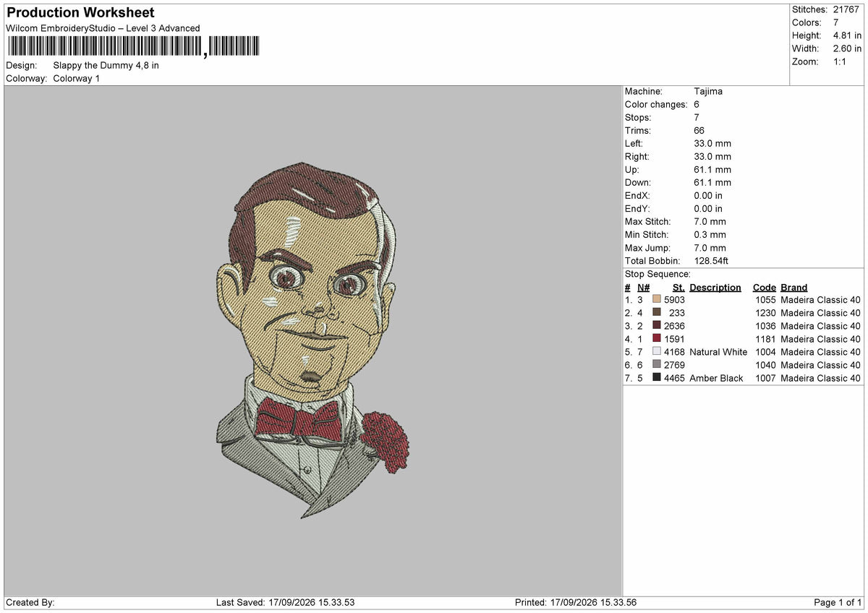Click the stitch count 1591
868x613 pixels.
tap(674, 338)
